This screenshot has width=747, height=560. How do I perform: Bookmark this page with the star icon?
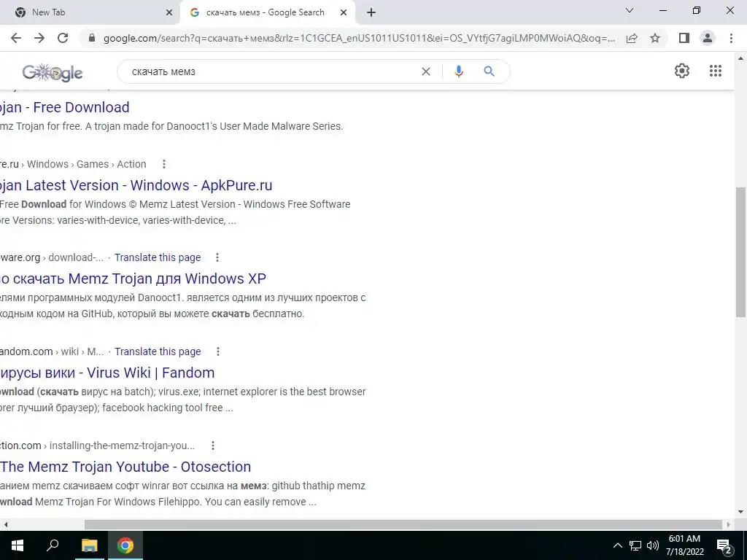(x=655, y=38)
